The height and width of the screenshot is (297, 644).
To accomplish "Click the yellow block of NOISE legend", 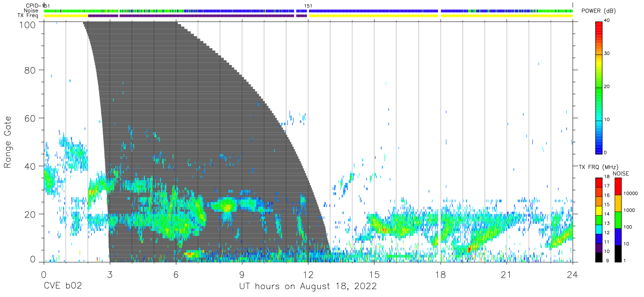I will pos(617,203).
